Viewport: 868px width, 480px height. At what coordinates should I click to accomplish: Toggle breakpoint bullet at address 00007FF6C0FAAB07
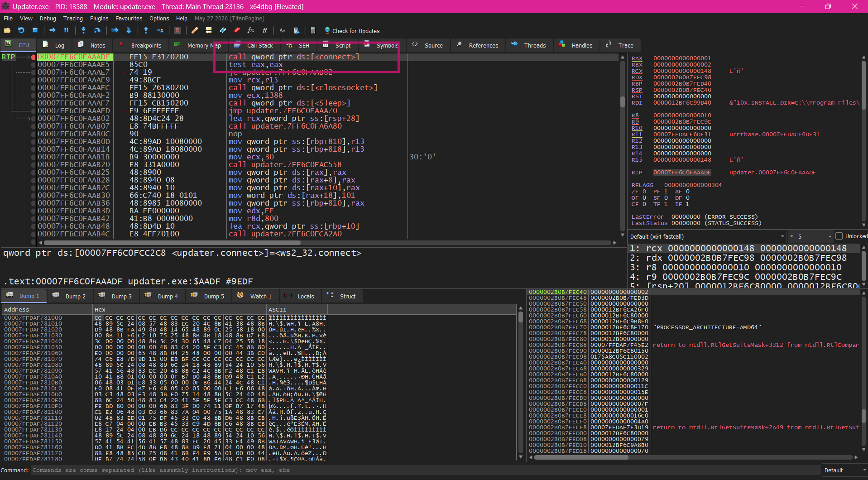tap(34, 126)
